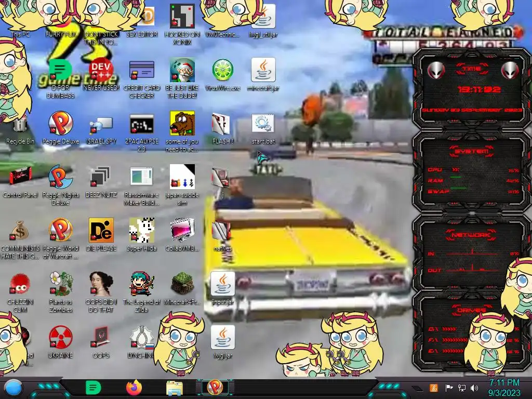
Task: Open Firefox from the taskbar
Action: [x=134, y=388]
